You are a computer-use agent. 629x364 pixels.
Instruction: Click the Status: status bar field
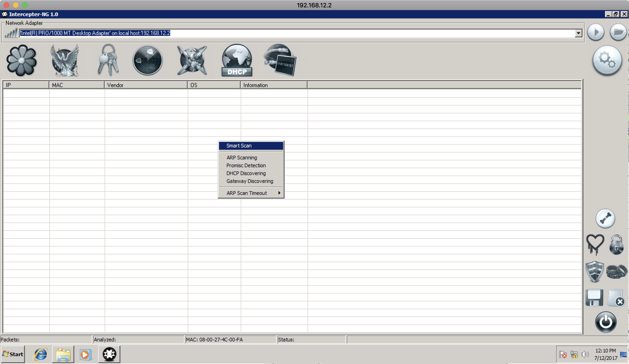(311, 340)
